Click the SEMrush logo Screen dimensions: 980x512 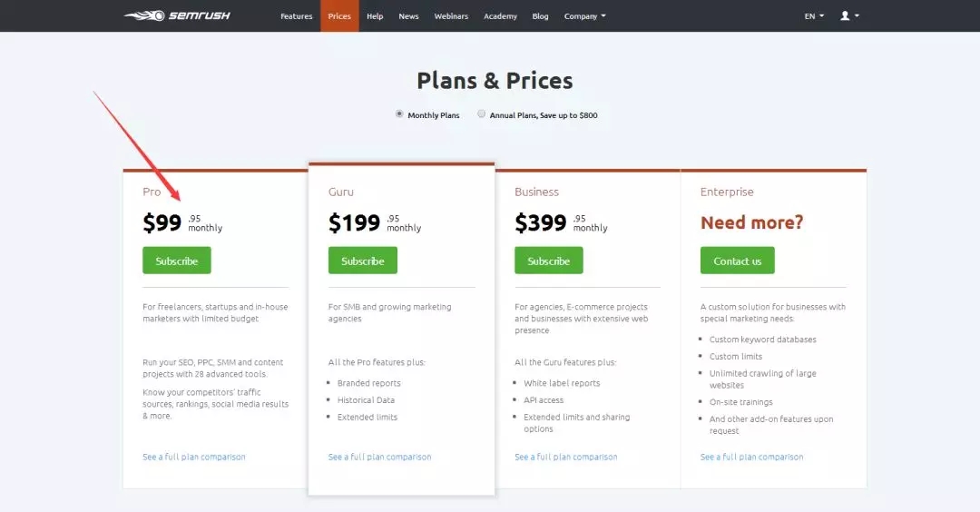pyautogui.click(x=177, y=15)
